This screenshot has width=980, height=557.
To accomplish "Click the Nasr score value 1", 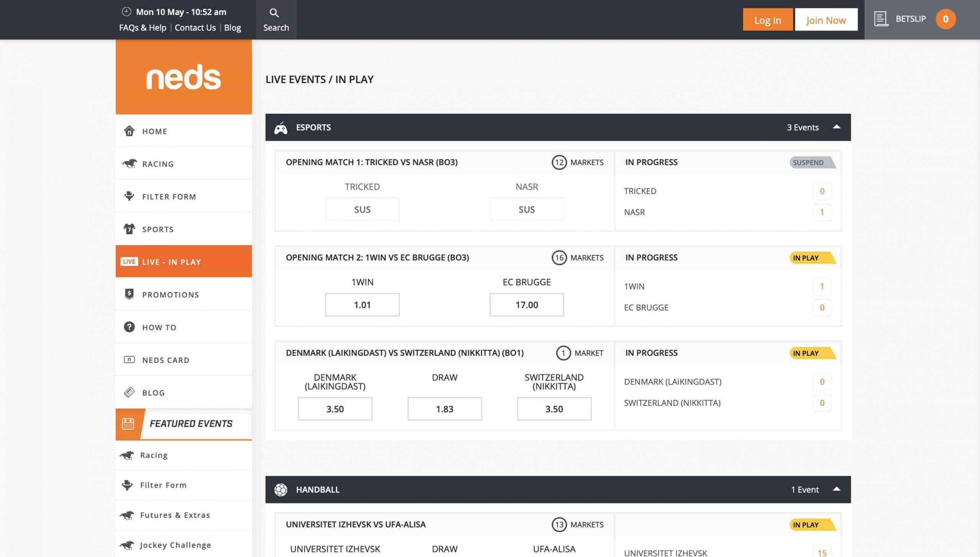I will point(822,212).
